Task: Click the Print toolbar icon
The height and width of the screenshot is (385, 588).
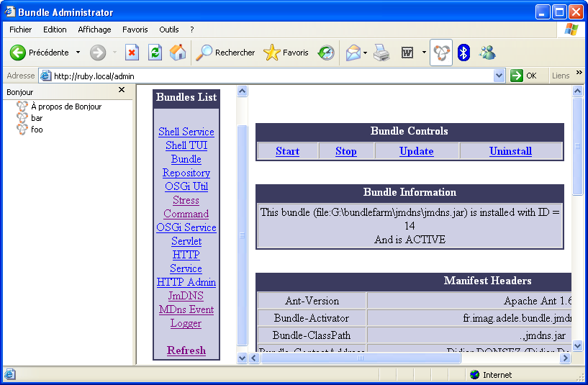Action: tap(381, 53)
